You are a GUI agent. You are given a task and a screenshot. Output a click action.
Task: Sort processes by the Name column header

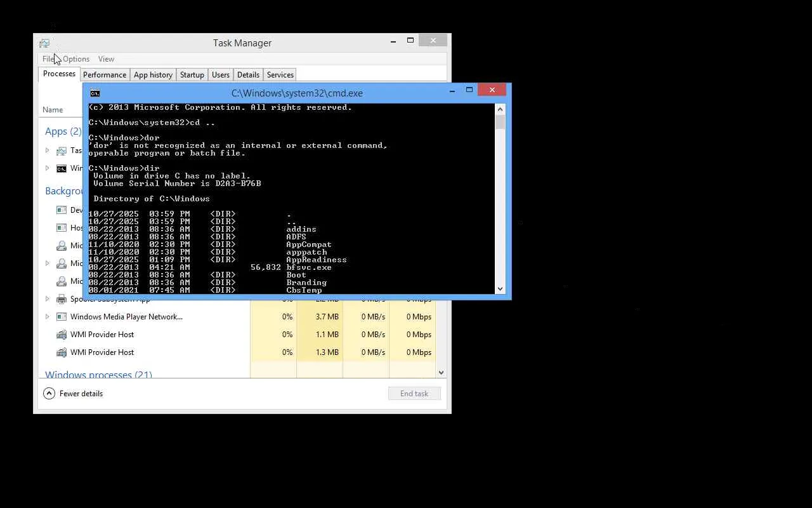point(53,110)
